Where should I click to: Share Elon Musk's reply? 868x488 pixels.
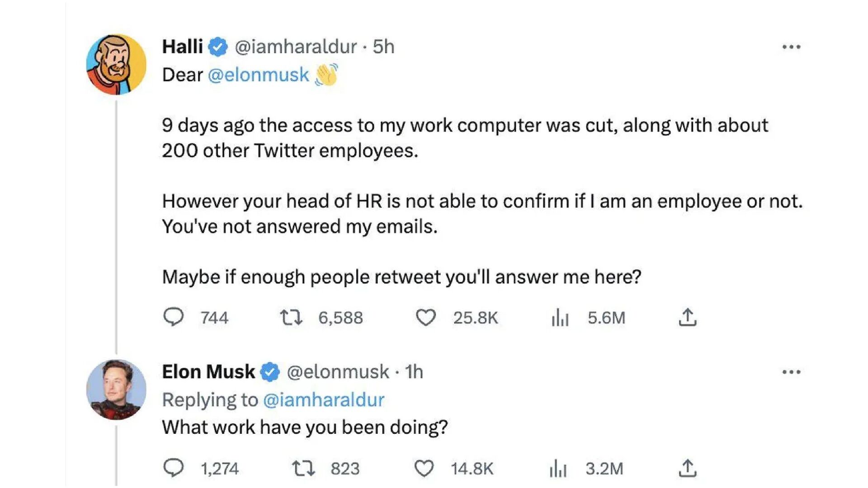[687, 468]
